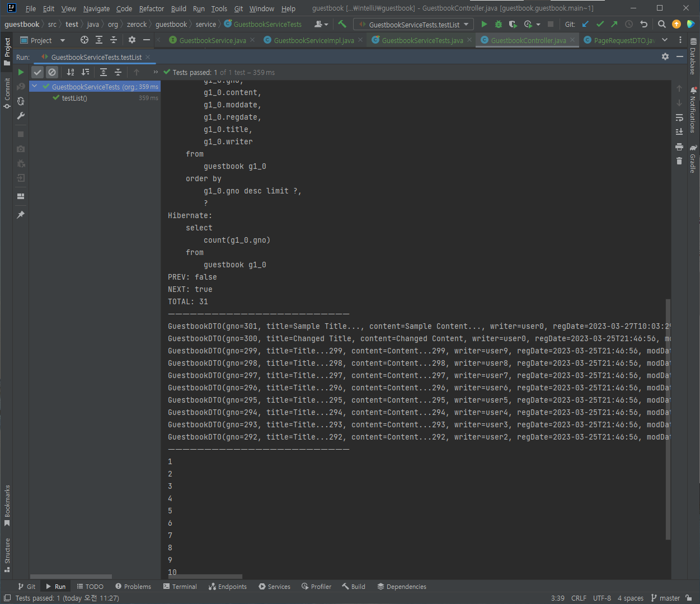This screenshot has width=700, height=604.
Task: Open Git history clock icon
Action: pyautogui.click(x=629, y=24)
